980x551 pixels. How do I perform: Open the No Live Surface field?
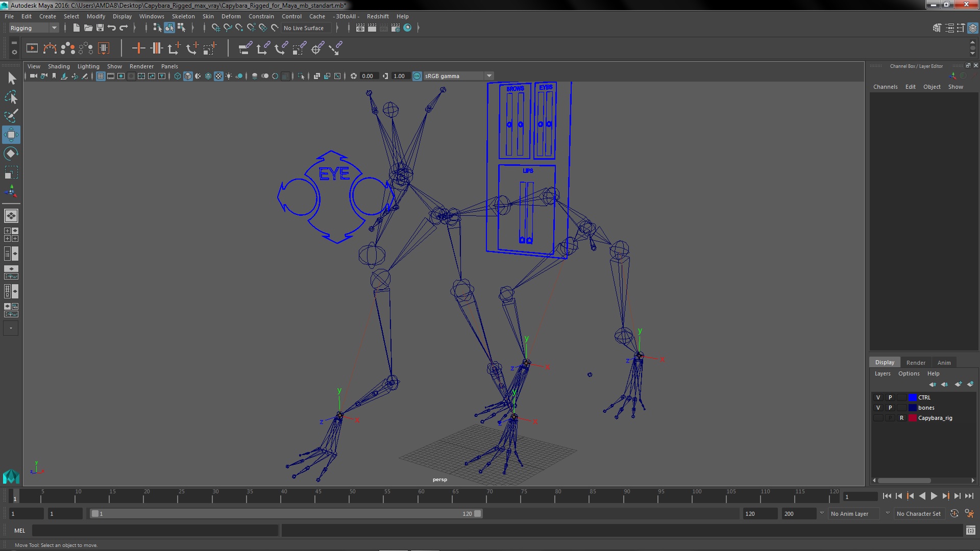coord(306,28)
